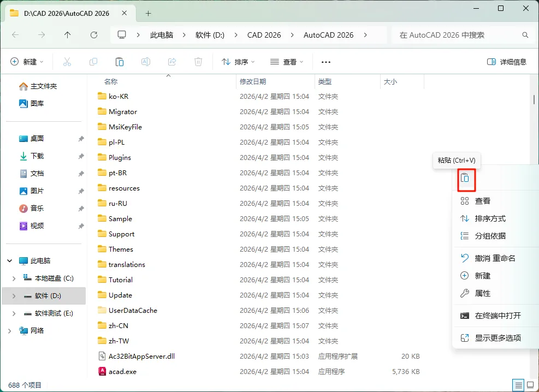Open 桌面 in quick access
The image size is (539, 392).
(31, 139)
